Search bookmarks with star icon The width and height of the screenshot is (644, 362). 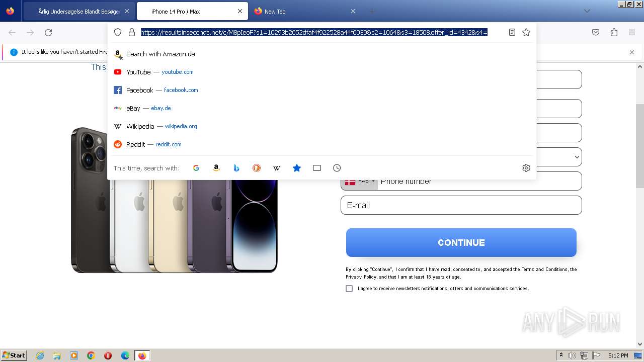click(297, 168)
